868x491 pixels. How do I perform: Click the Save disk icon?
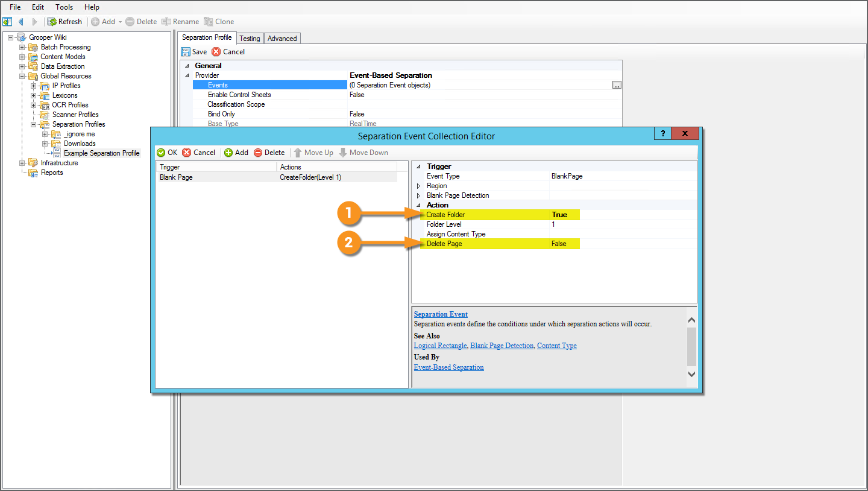(x=186, y=52)
